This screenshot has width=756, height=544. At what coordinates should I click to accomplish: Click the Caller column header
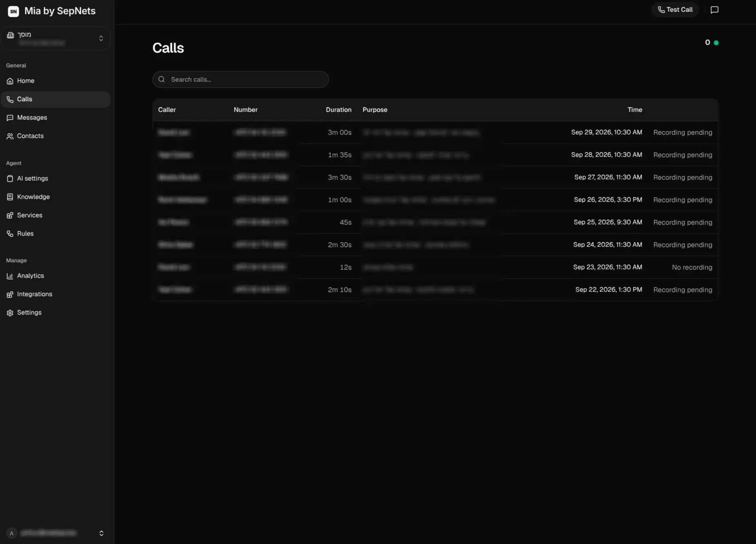[167, 110]
